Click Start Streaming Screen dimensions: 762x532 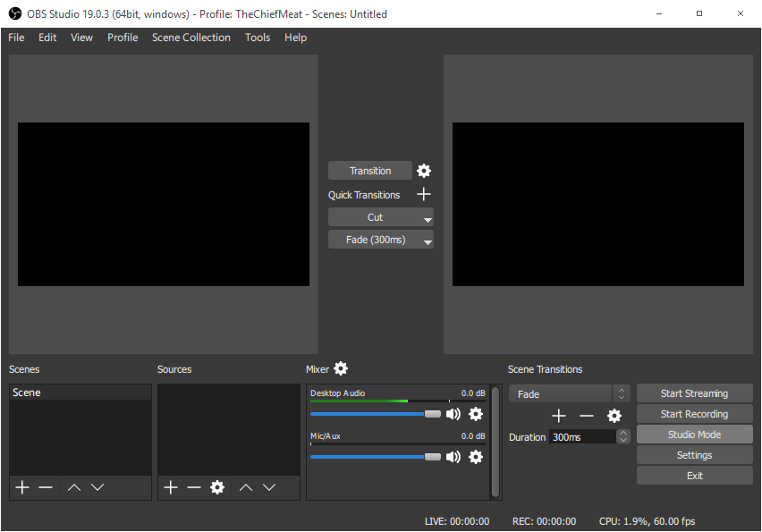pyautogui.click(x=694, y=393)
